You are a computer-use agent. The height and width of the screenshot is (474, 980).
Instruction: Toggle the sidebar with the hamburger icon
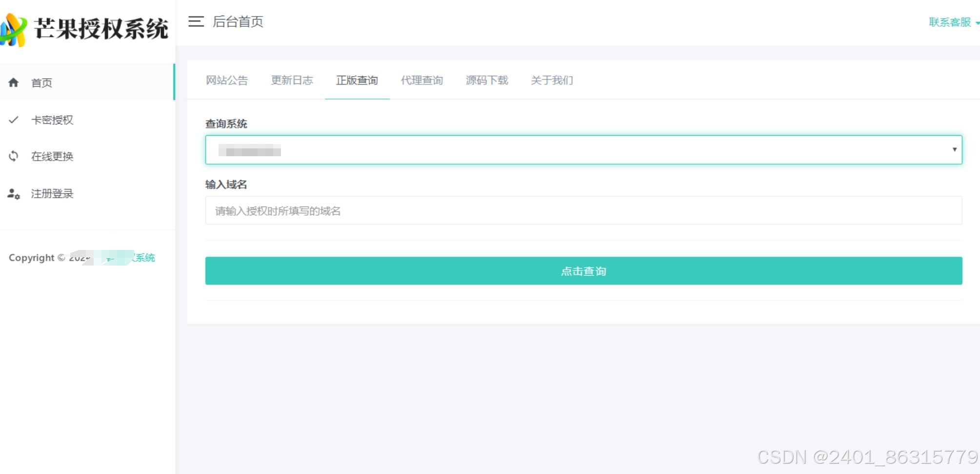click(195, 21)
